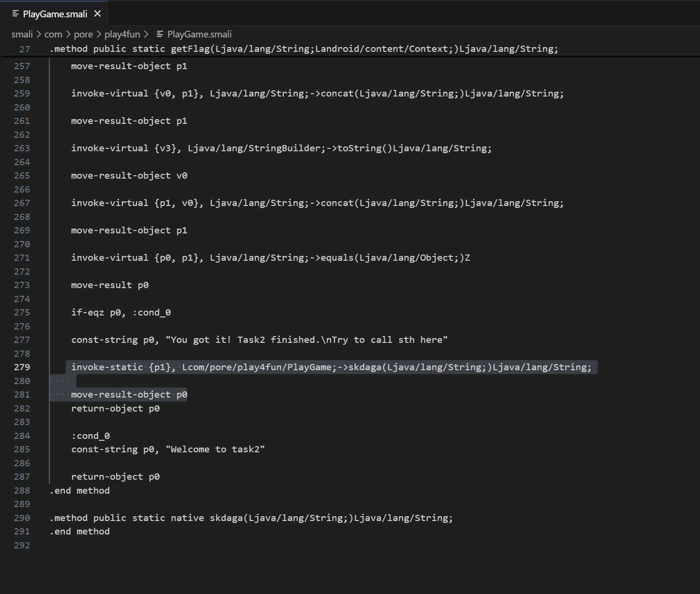Expand the play4fun breadcrumb segment
Viewport: 700px width, 594px height.
[x=122, y=34]
